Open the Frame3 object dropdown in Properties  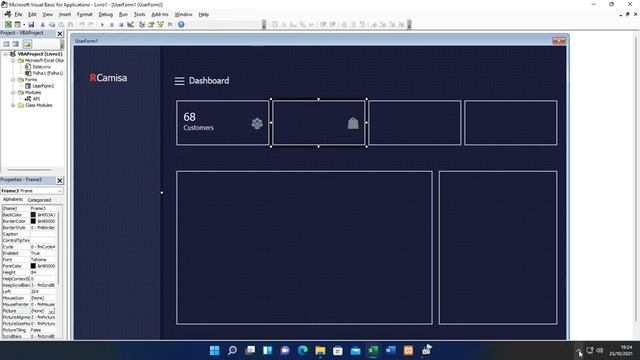(60, 191)
